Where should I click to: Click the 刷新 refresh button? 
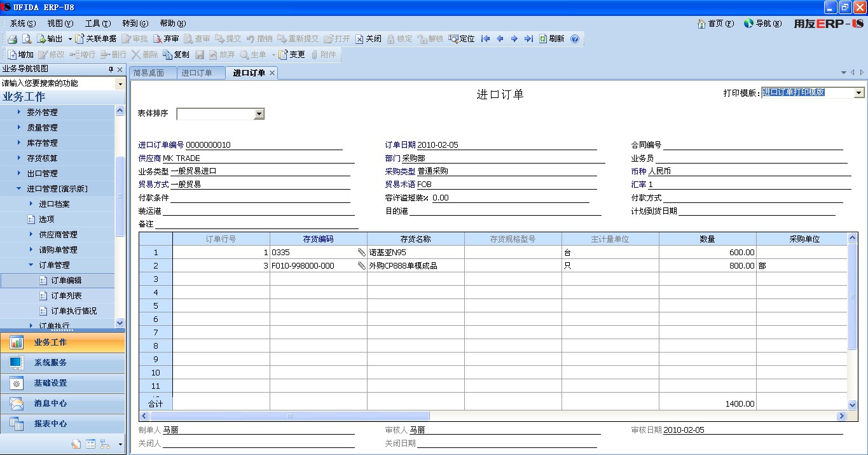[551, 39]
